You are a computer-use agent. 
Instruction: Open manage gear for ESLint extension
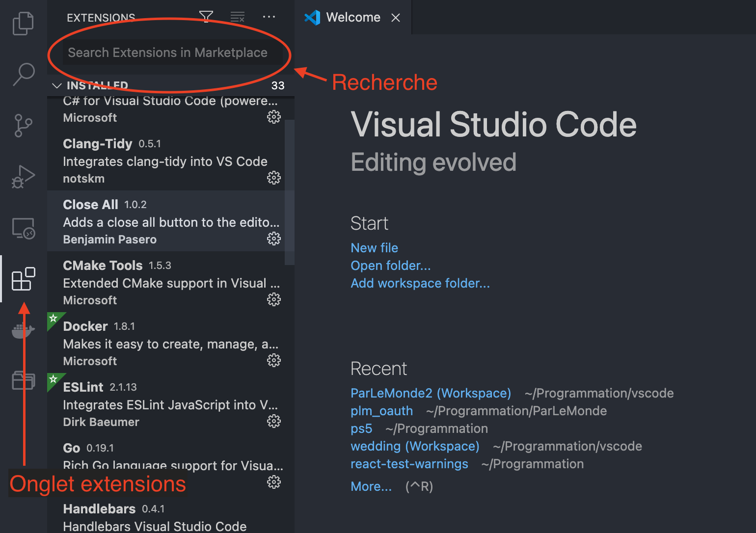pos(274,421)
